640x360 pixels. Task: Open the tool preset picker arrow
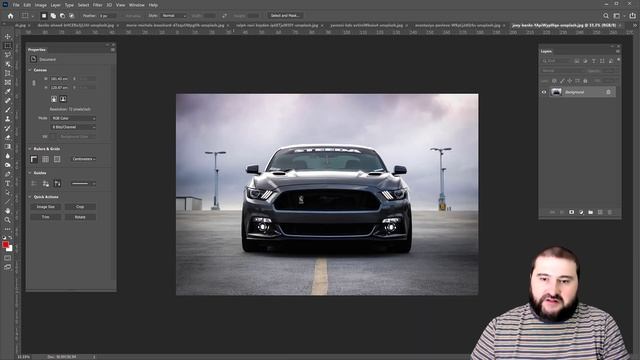click(x=33, y=16)
